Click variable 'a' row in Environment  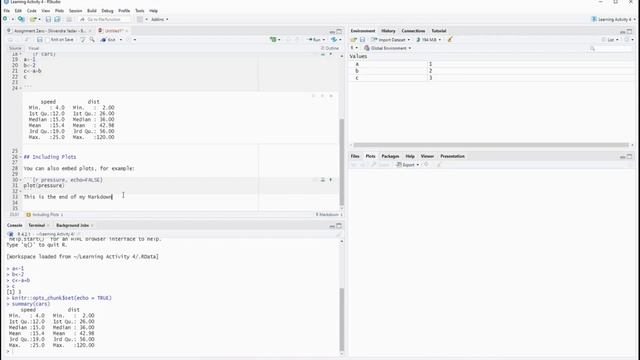coord(492,64)
